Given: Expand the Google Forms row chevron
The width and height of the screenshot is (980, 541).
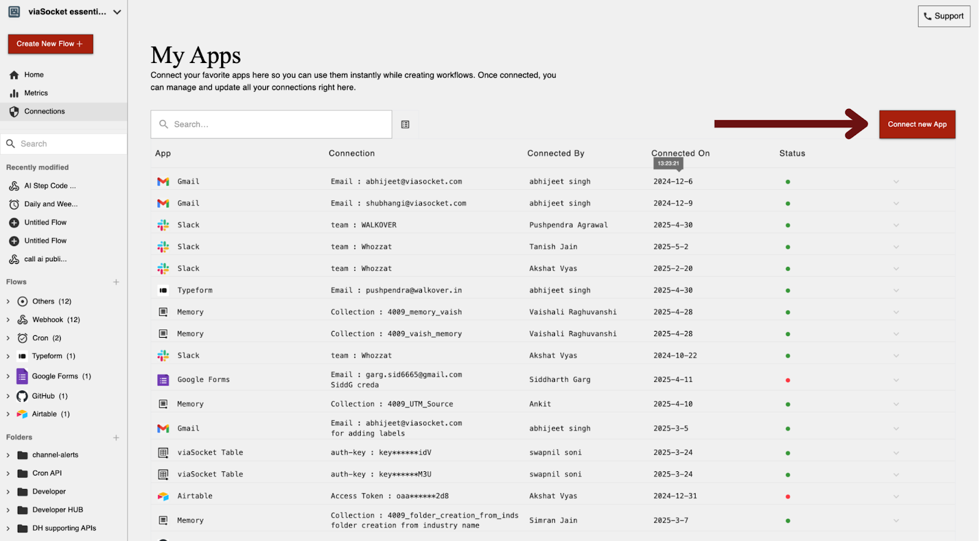Looking at the screenshot, I should [896, 380].
